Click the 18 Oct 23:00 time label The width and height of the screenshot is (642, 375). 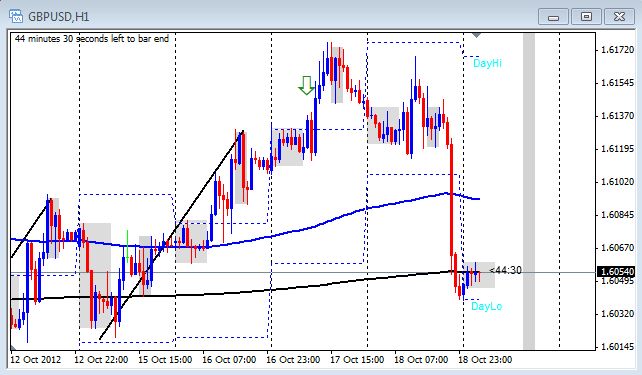[485, 360]
